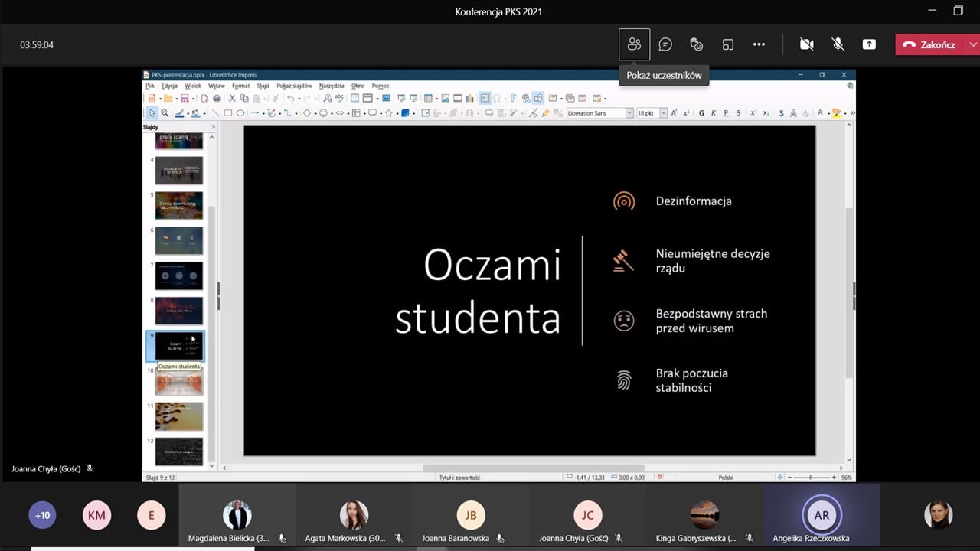Select Joanna Baranowska participant tile
The height and width of the screenshot is (551, 980).
click(x=471, y=517)
